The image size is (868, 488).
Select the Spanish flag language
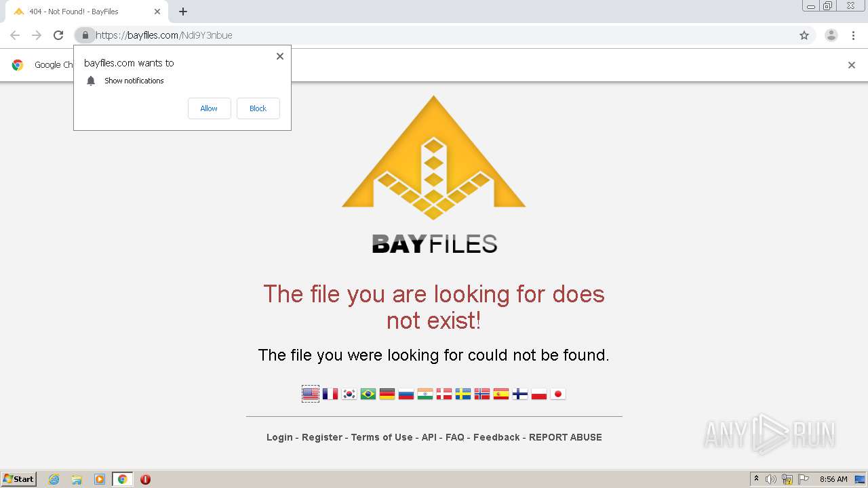501,394
